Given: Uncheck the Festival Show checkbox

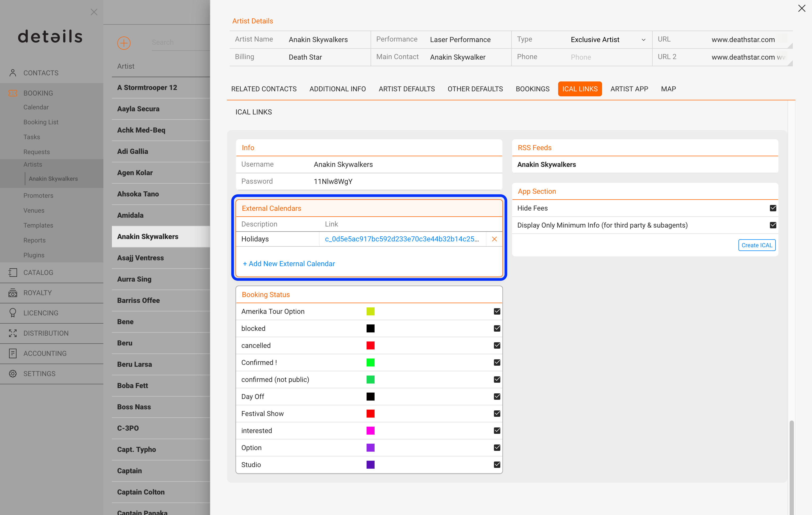Looking at the screenshot, I should pos(497,414).
